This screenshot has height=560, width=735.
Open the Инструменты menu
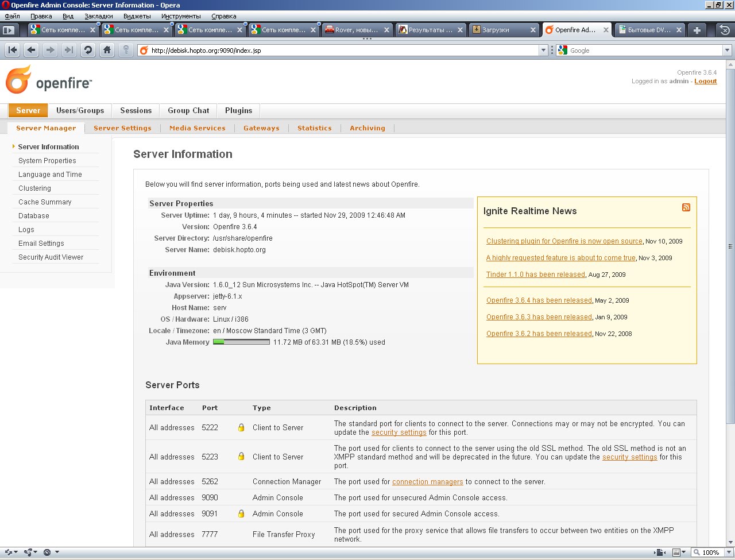coord(181,16)
